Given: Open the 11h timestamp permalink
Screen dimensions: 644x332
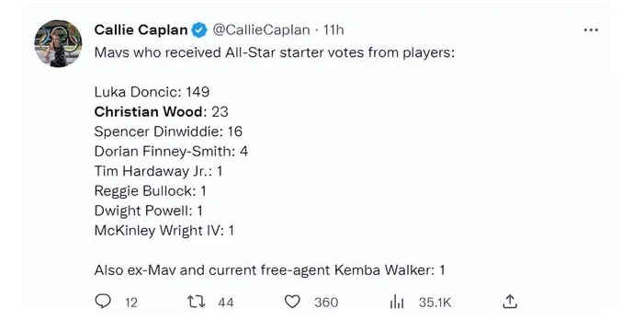Looking at the screenshot, I should 333,30.
